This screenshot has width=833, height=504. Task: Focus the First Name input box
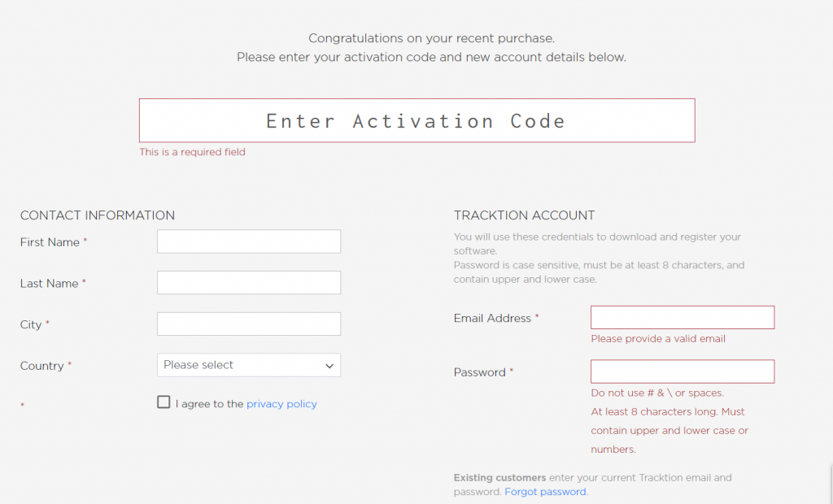248,241
